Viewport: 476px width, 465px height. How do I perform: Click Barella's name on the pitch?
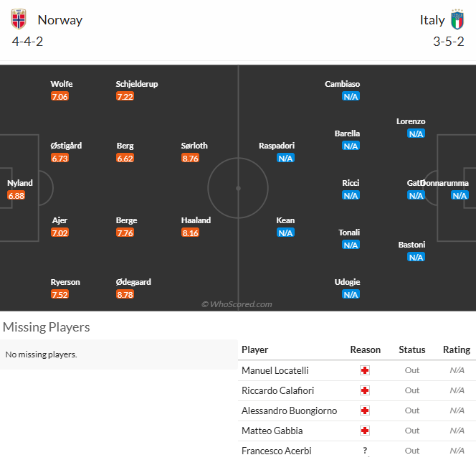click(x=347, y=133)
